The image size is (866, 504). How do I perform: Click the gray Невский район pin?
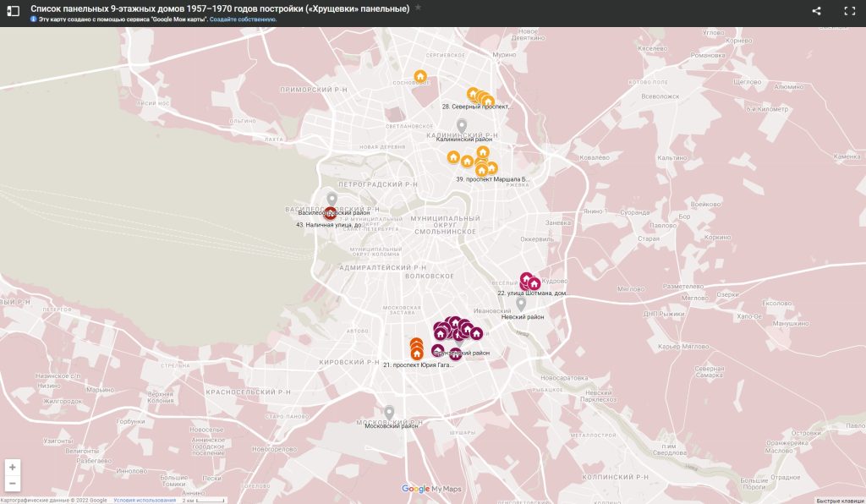coord(521,303)
